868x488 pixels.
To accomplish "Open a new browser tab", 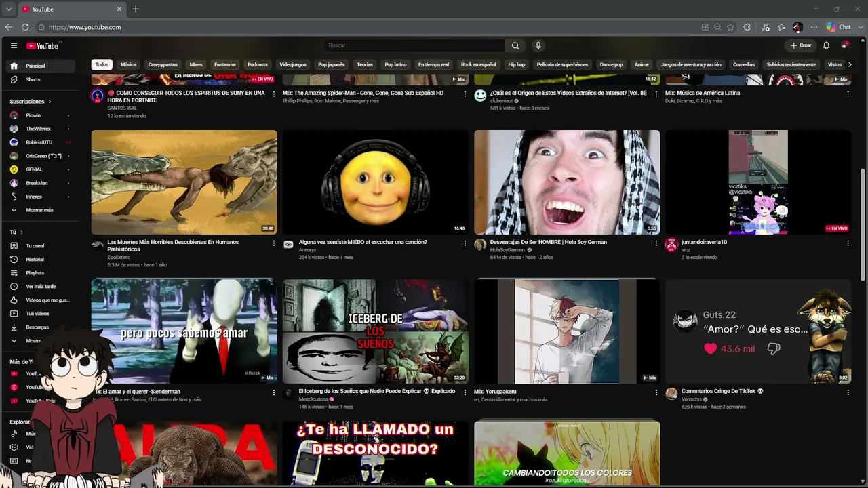I will tap(136, 9).
